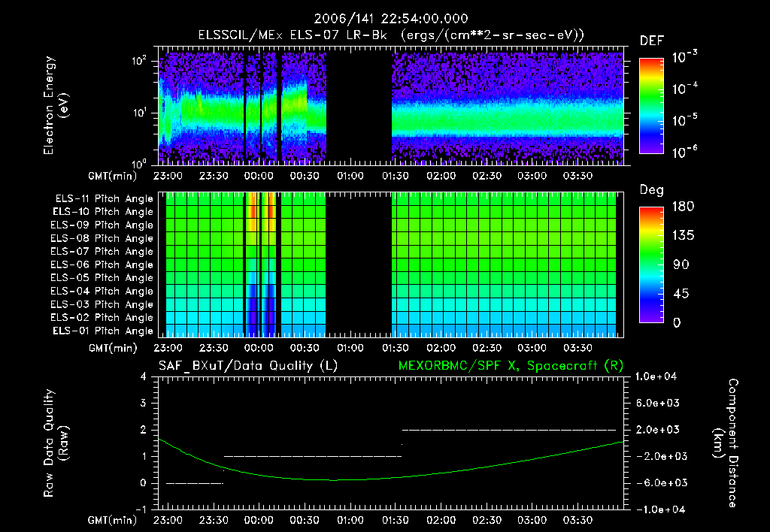Click the 45 degree scale value
Screen dimensions: 770x532
coord(683,294)
